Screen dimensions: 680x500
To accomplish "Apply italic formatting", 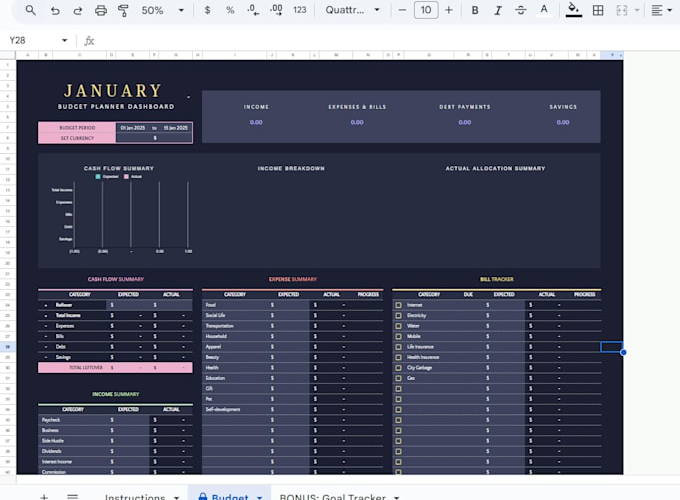I will [499, 10].
